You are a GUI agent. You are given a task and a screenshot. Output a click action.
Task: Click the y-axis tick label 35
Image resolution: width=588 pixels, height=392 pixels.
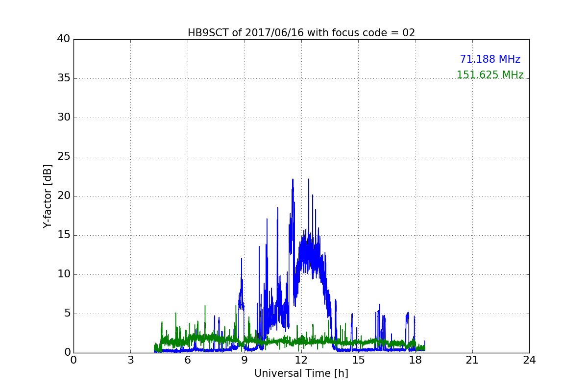click(x=64, y=78)
